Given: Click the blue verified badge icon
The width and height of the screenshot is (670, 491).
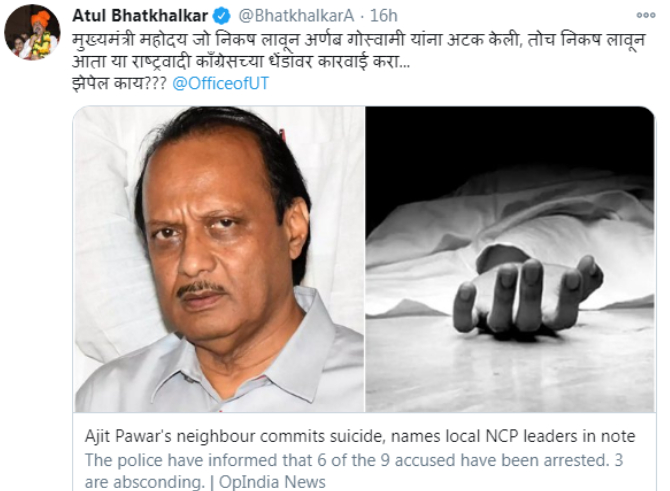Looking at the screenshot, I should click(x=221, y=16).
